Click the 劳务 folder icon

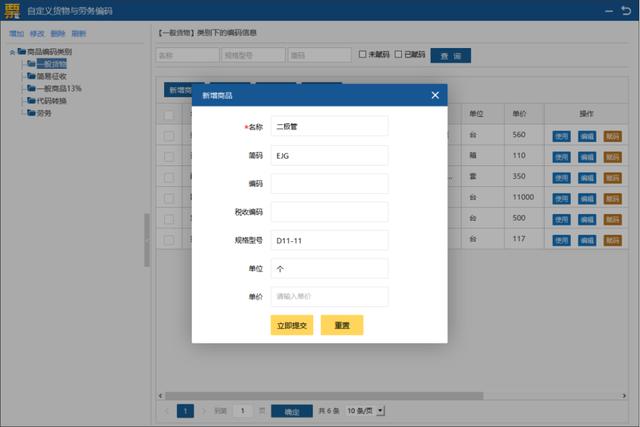pyautogui.click(x=32, y=113)
